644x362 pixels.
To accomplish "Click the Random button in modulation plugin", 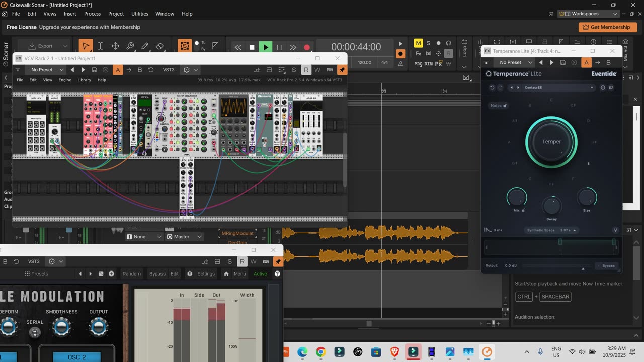I will pos(132,274).
